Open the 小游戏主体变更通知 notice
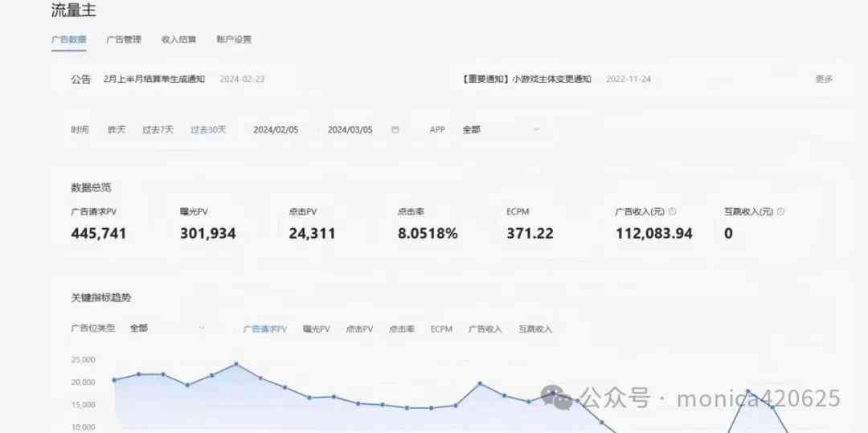This screenshot has width=868, height=433. coord(526,79)
